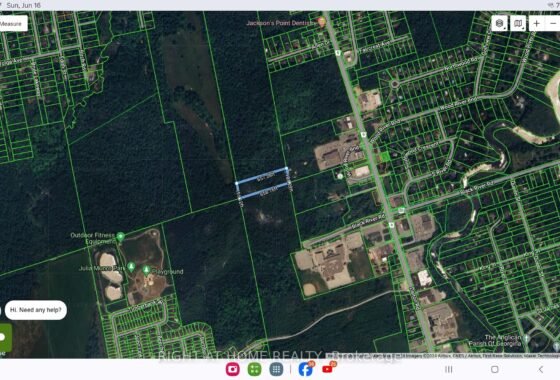Image resolution: width=560 pixels, height=380 pixels.
Task: Click the Measure tool button
Action: coord(13,24)
